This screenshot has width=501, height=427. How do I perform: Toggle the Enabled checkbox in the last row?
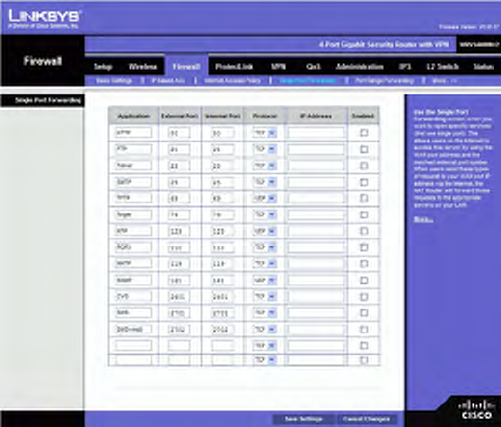(x=364, y=360)
